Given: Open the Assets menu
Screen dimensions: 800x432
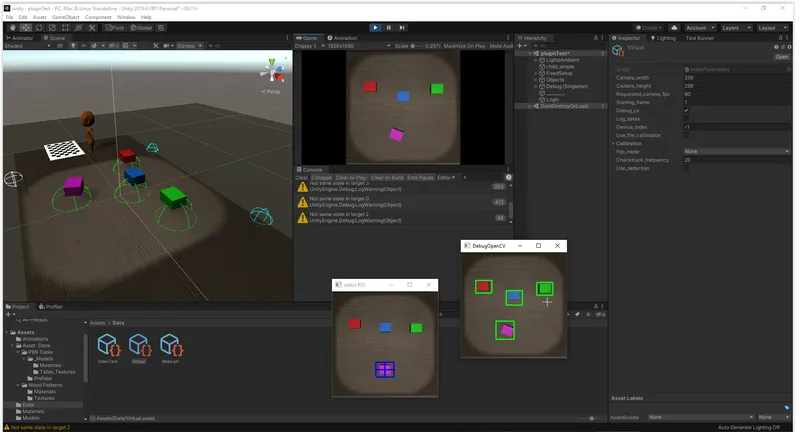Looking at the screenshot, I should (x=39, y=17).
